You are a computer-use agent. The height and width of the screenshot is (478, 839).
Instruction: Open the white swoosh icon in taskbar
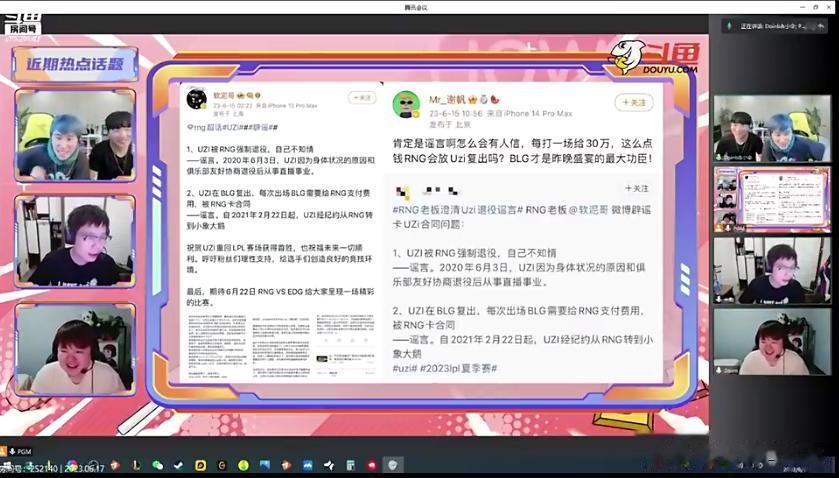click(x=329, y=465)
